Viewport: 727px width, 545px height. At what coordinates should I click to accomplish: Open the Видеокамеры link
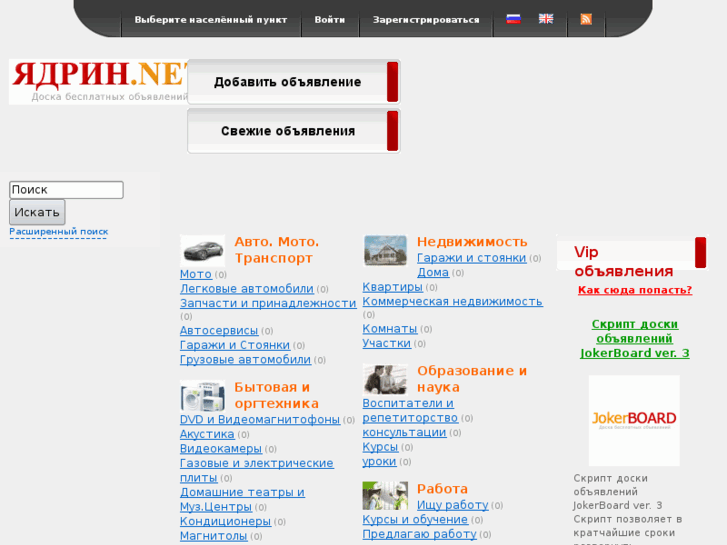point(221,449)
